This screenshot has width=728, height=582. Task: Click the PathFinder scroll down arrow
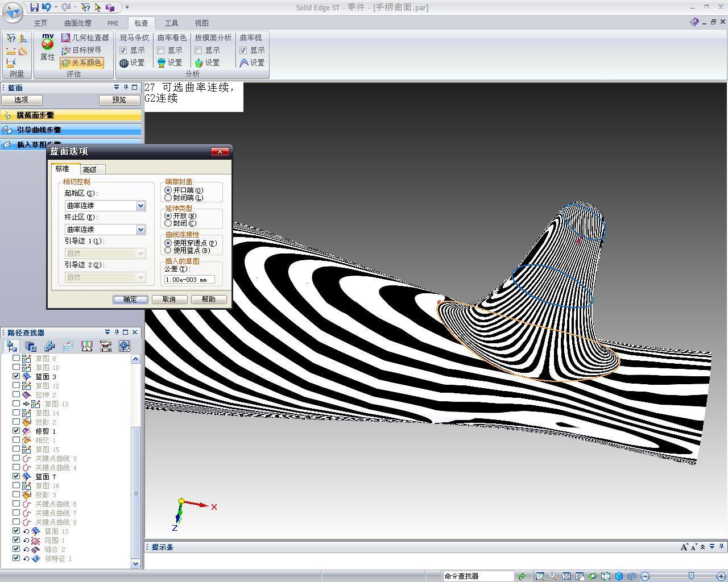pyautogui.click(x=135, y=564)
